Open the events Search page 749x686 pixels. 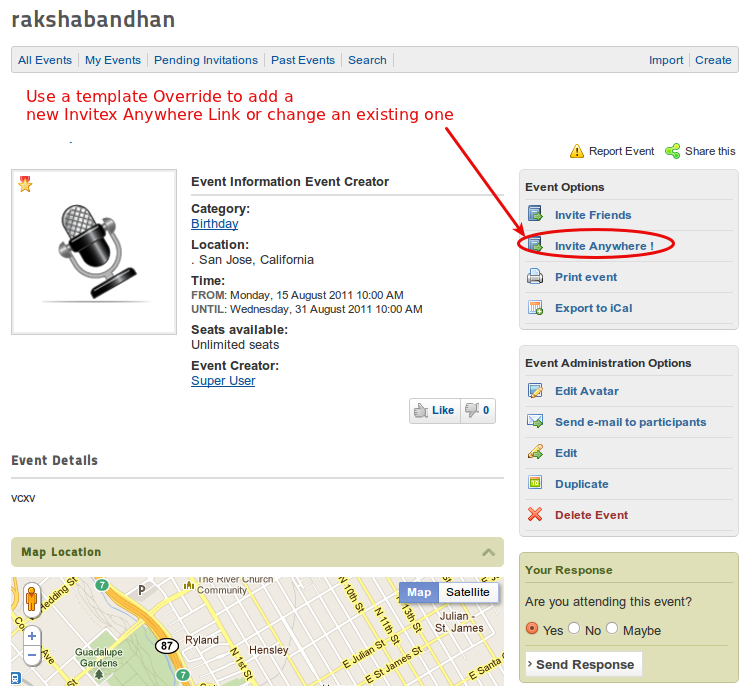[367, 60]
